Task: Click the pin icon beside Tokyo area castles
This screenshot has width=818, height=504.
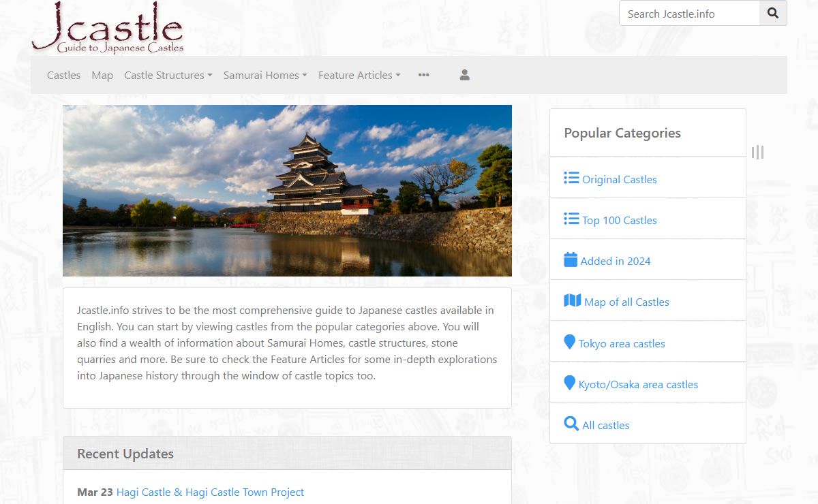Action: [570, 342]
